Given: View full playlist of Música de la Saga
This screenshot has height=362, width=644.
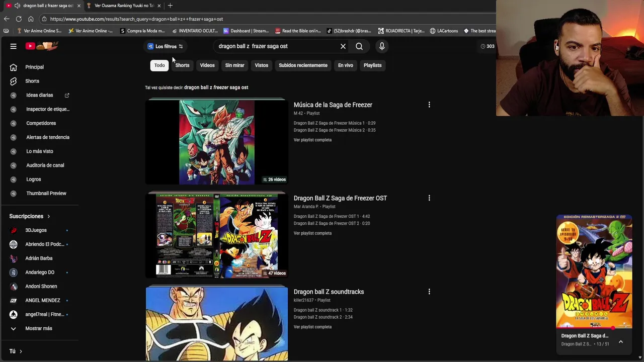Looking at the screenshot, I should click(312, 140).
